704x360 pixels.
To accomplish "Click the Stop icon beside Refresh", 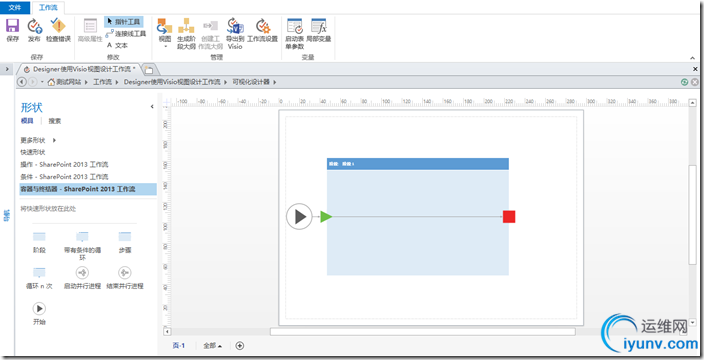I will tap(695, 82).
